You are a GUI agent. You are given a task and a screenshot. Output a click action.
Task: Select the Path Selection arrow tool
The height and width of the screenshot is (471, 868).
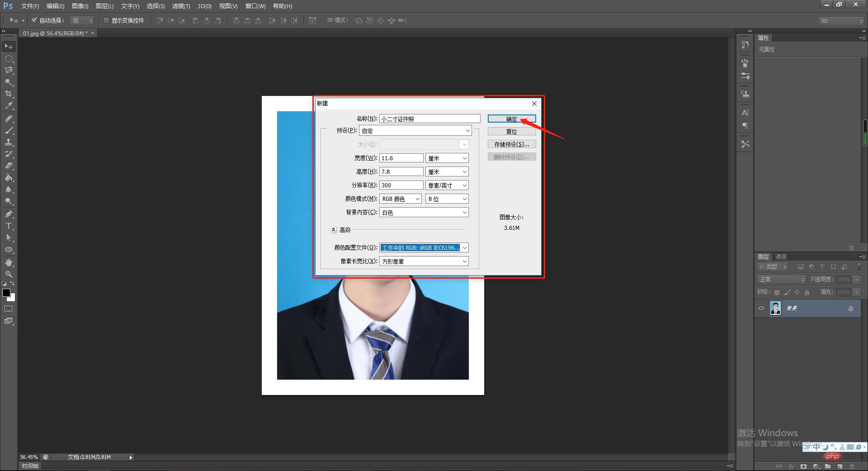pos(9,238)
